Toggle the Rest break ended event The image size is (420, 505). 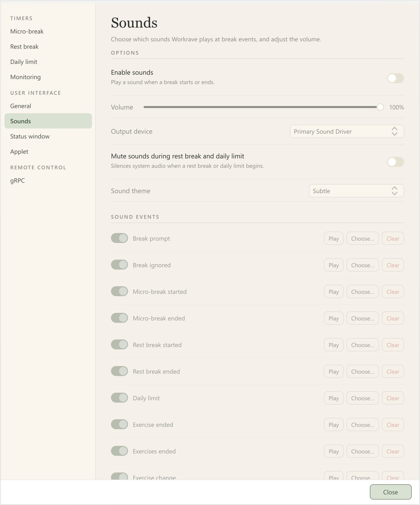119,371
